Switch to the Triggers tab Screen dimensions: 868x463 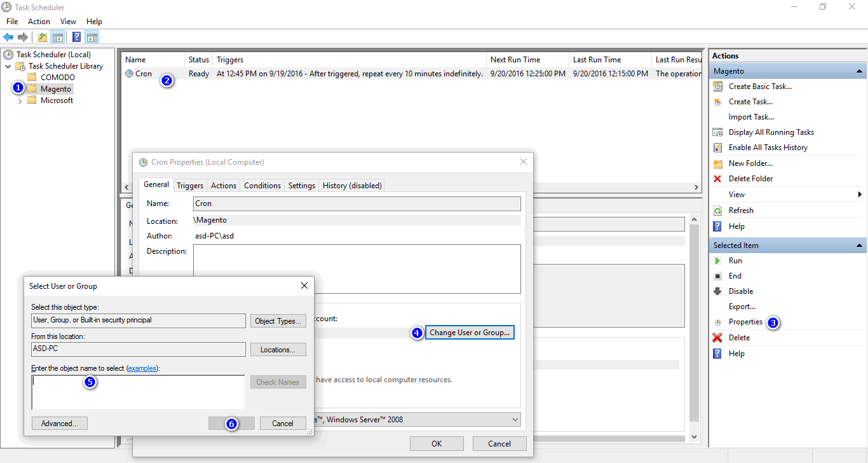pyautogui.click(x=190, y=185)
